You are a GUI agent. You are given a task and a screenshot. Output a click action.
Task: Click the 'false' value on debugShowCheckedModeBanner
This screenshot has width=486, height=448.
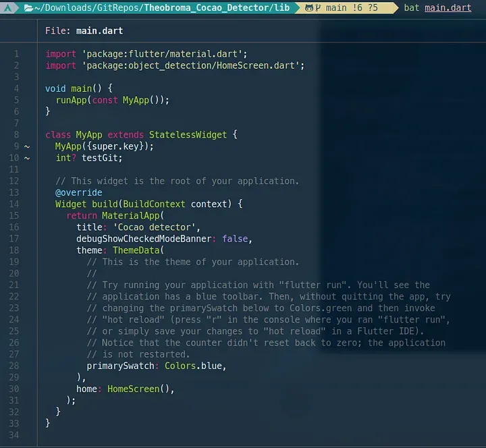[235, 239]
